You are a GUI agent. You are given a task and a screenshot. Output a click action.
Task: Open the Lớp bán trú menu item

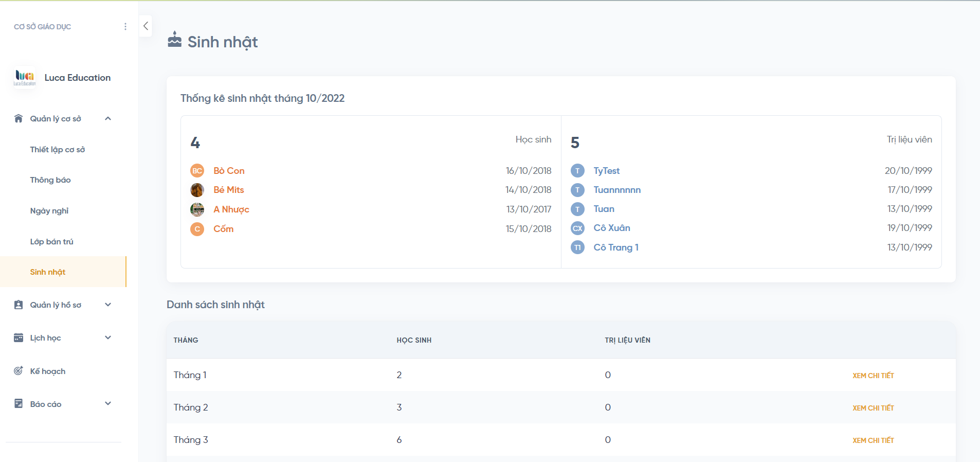[x=52, y=242]
